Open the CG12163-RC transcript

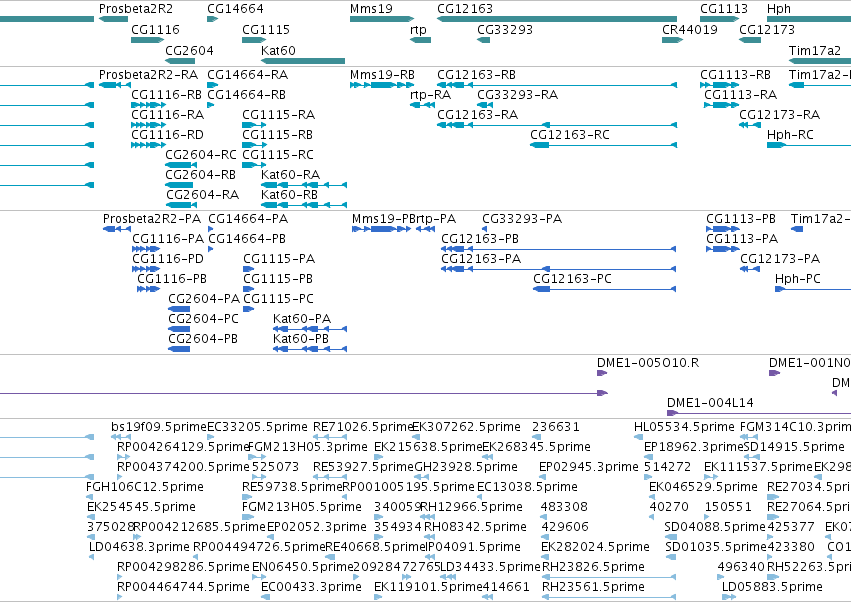(604, 145)
